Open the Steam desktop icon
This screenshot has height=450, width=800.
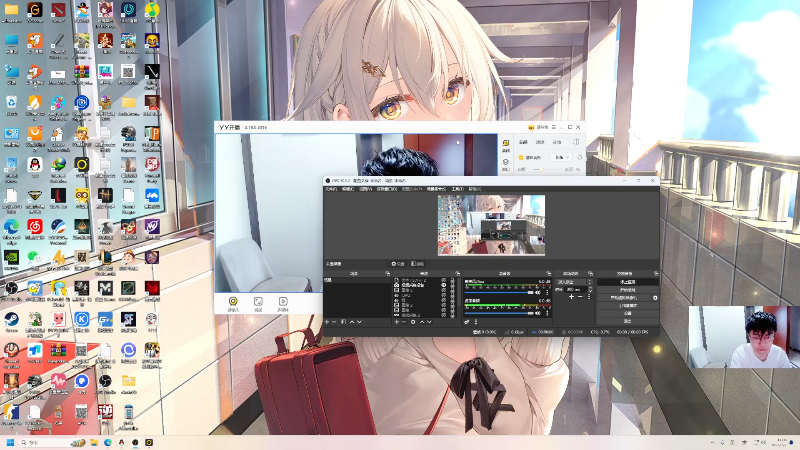(x=11, y=319)
